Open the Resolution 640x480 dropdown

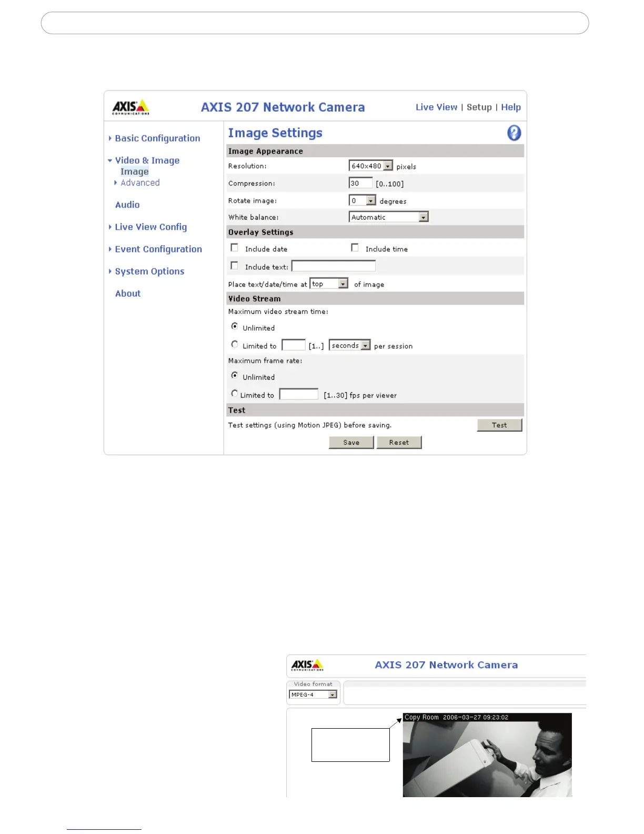[x=371, y=166]
